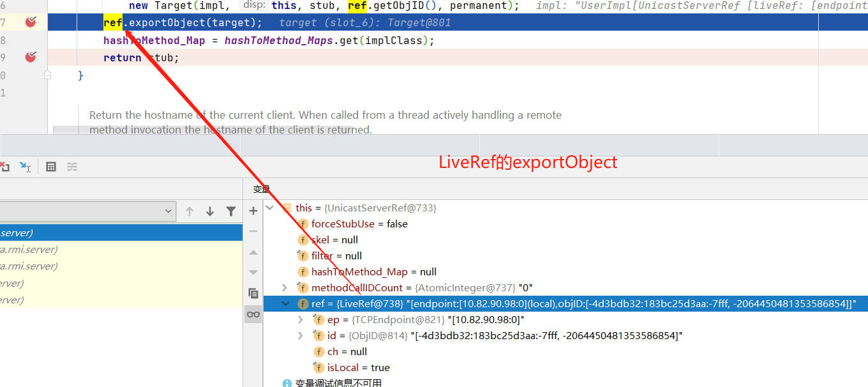Screen dimensions: 868x387
Task: Click the Run to Cursor icon
Action: pyautogui.click(x=25, y=167)
